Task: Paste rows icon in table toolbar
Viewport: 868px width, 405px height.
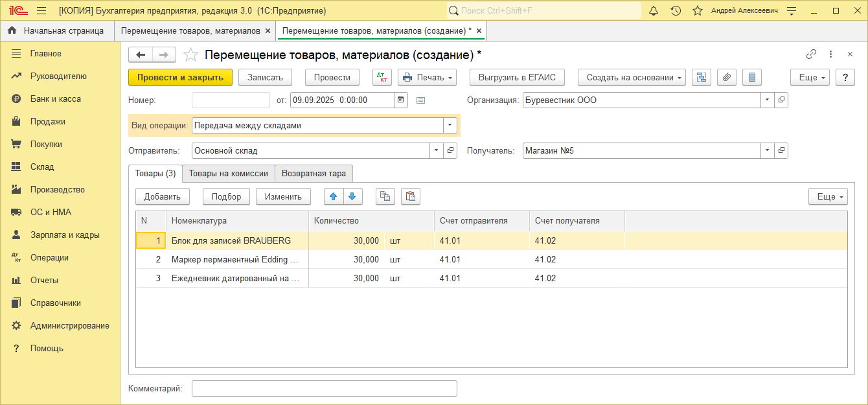Action: pyautogui.click(x=411, y=196)
